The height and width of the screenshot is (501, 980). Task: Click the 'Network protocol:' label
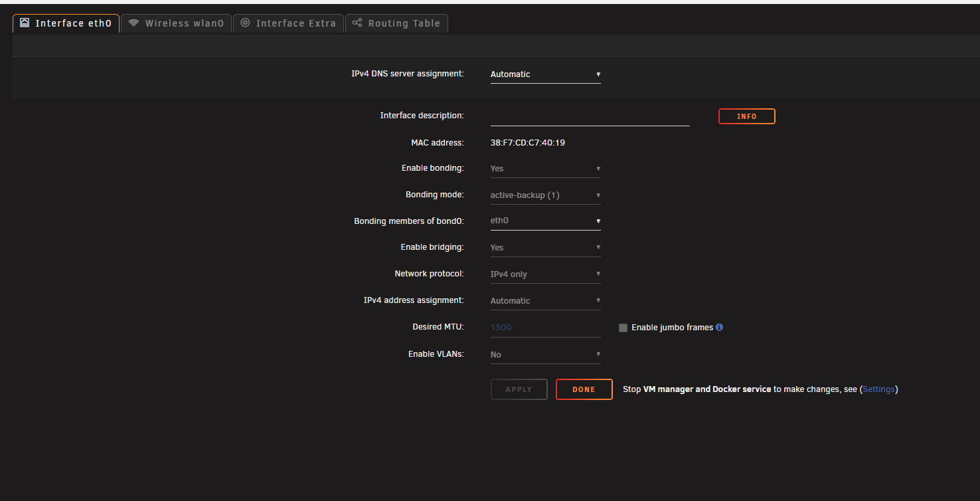pos(429,274)
